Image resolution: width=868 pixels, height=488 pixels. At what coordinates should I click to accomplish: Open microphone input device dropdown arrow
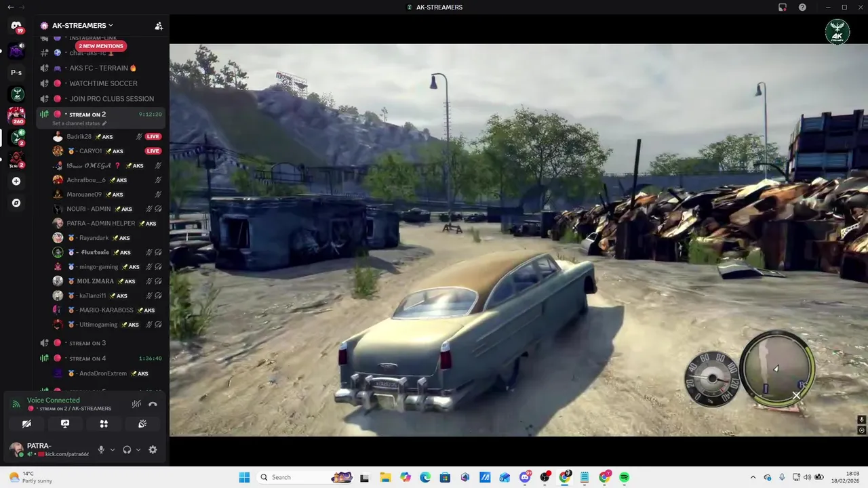point(113,449)
